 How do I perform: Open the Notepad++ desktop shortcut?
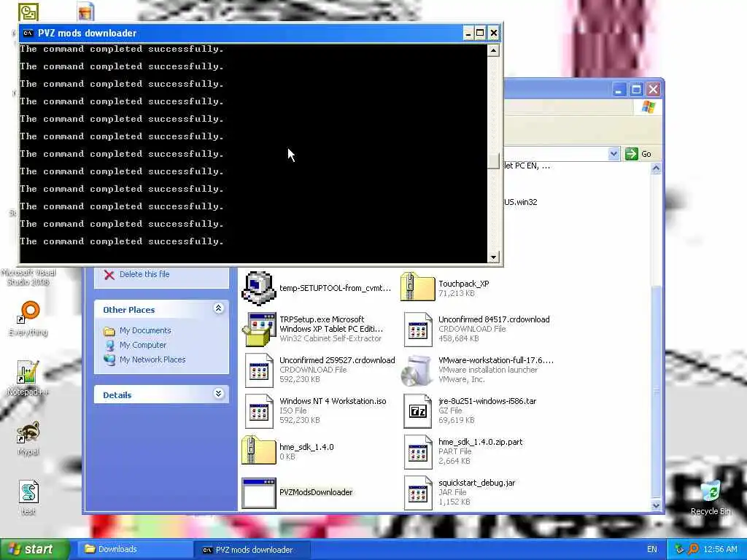pos(28,373)
